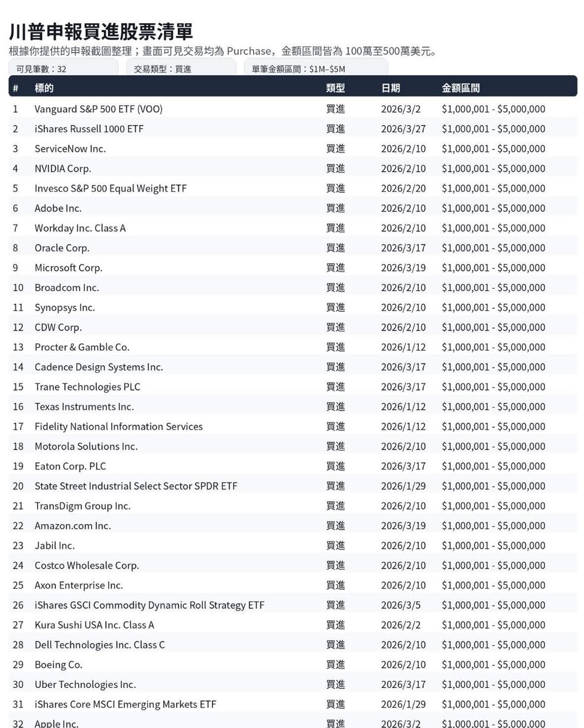The width and height of the screenshot is (584, 728).
Task: Select CDW Corp.
Action: (58, 327)
